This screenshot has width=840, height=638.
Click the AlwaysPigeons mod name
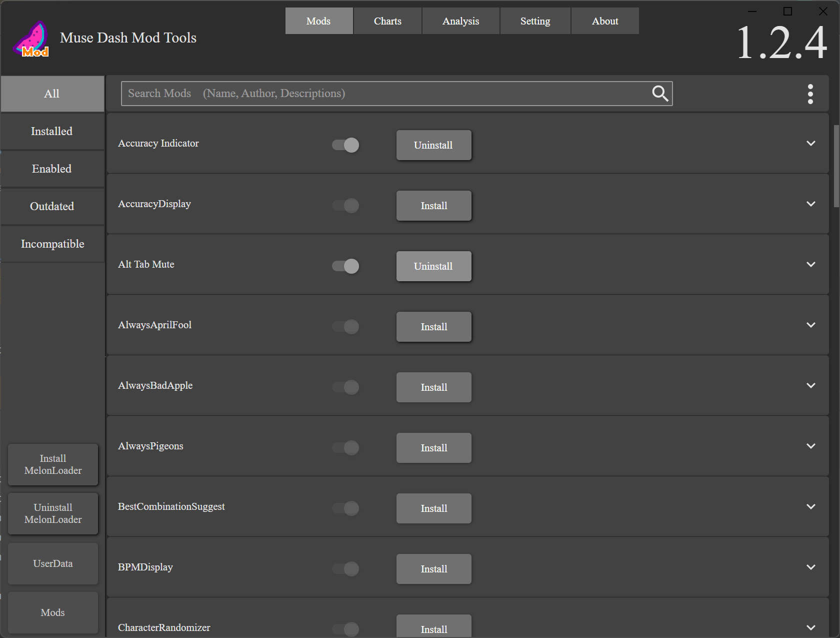tap(150, 446)
